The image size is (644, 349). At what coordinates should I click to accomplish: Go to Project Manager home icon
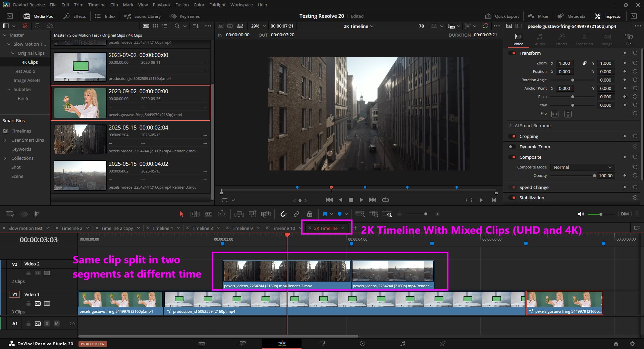click(616, 344)
